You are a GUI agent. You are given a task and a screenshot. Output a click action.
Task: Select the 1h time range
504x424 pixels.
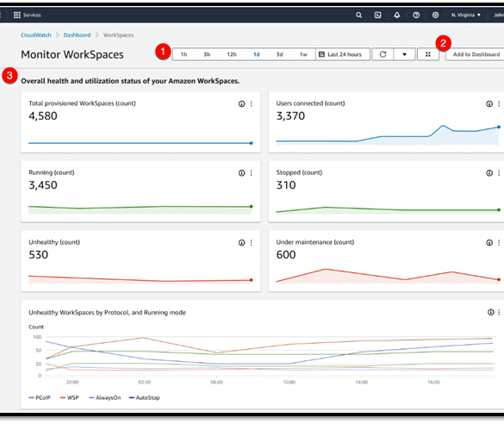pyautogui.click(x=184, y=54)
